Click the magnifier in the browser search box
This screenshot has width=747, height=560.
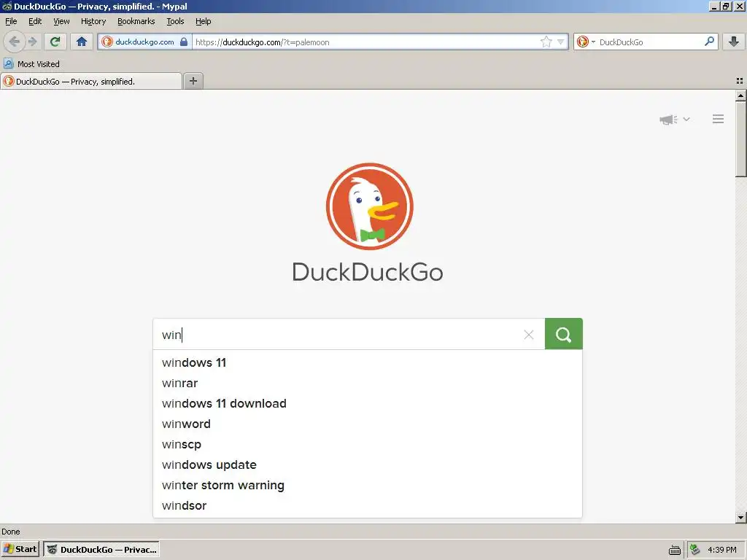pyautogui.click(x=709, y=42)
